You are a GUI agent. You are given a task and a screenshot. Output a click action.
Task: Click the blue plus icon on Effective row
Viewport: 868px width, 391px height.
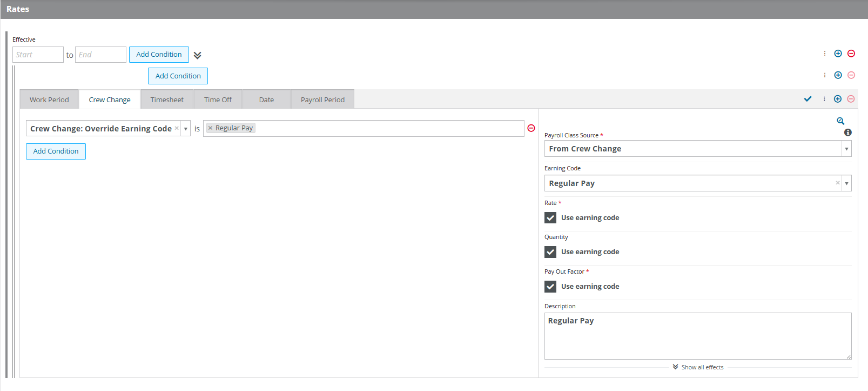click(x=838, y=54)
